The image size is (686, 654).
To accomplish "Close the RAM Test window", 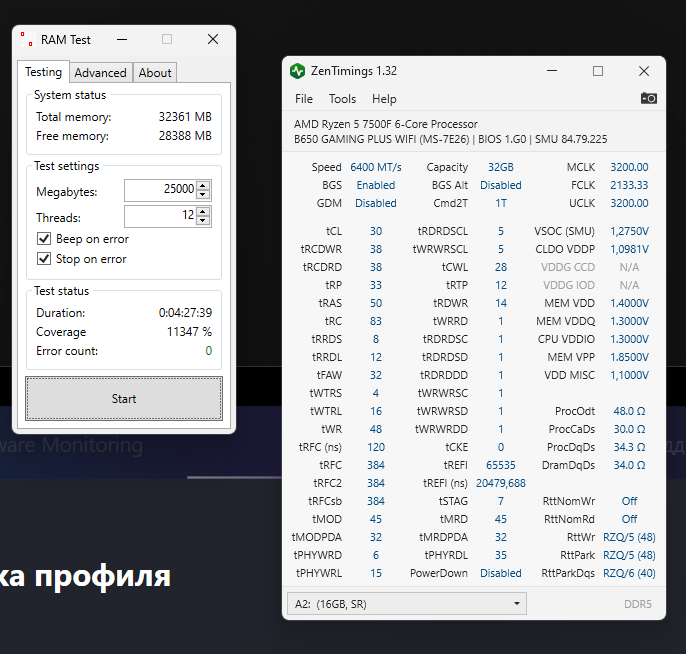I will point(213,39).
